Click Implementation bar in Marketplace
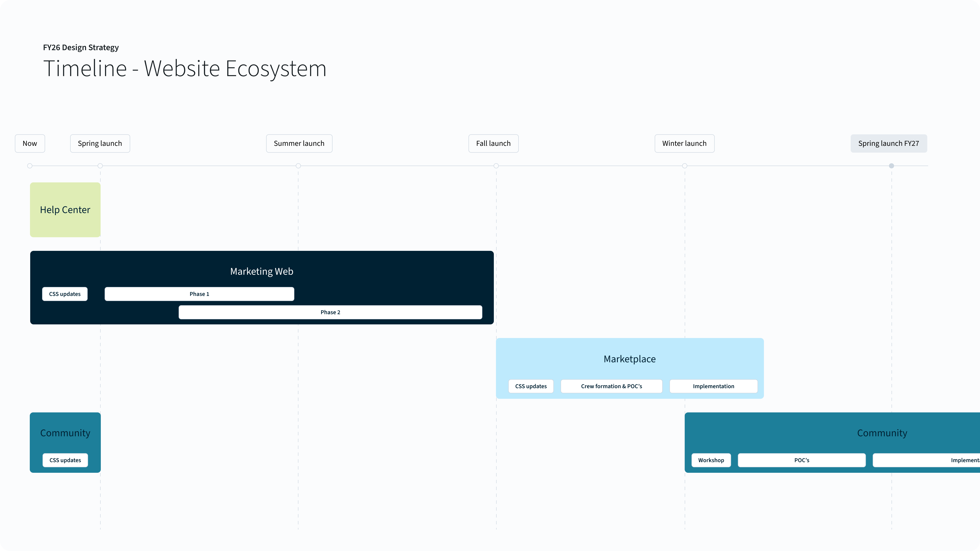Screen dimensions: 980x551 click(x=713, y=386)
